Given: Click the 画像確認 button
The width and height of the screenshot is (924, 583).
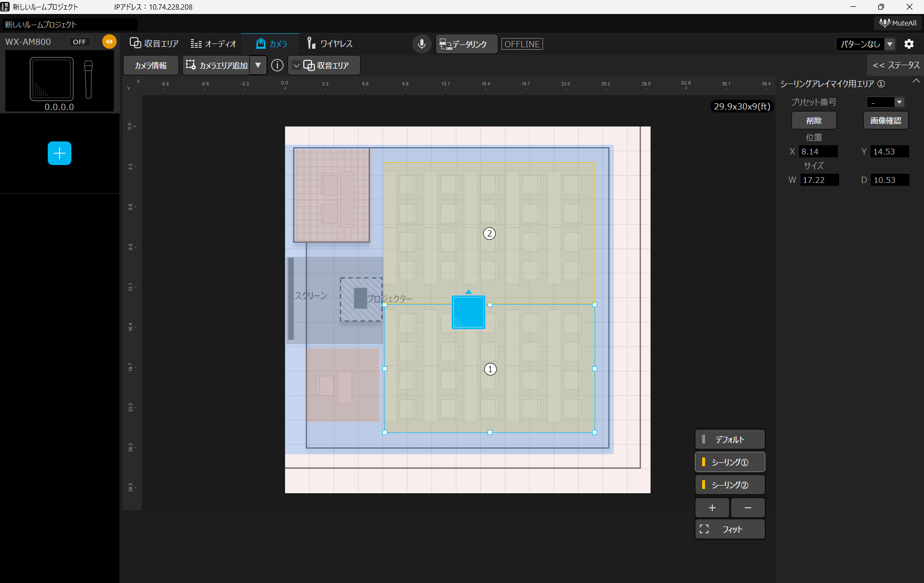Looking at the screenshot, I should click(885, 121).
